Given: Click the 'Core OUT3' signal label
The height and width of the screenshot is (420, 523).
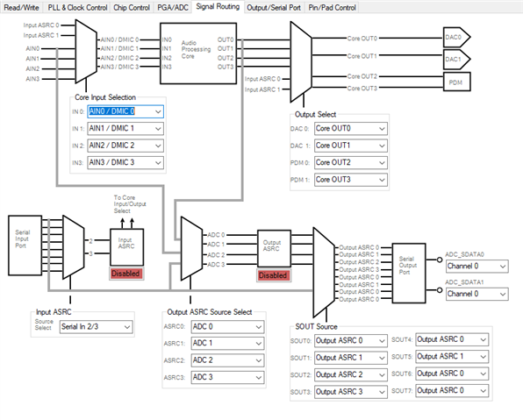Looking at the screenshot, I should (362, 89).
